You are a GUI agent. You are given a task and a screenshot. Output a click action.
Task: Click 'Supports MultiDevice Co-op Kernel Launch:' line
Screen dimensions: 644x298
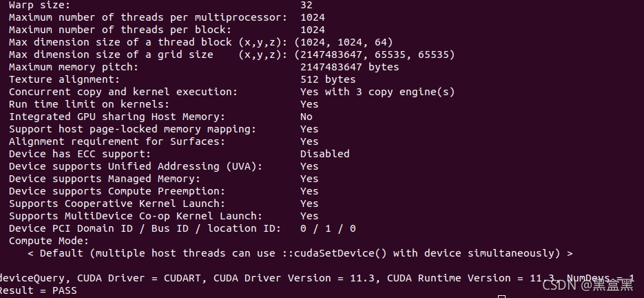click(163, 216)
